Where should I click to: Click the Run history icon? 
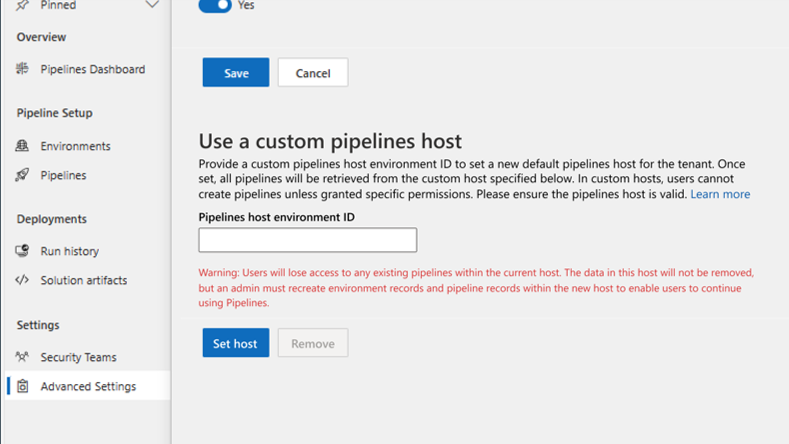pos(22,251)
